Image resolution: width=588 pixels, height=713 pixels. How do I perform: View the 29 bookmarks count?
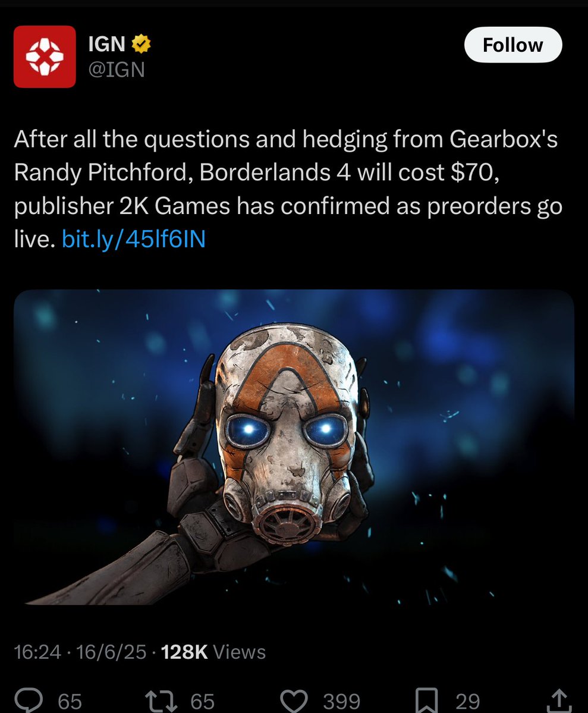tap(467, 701)
